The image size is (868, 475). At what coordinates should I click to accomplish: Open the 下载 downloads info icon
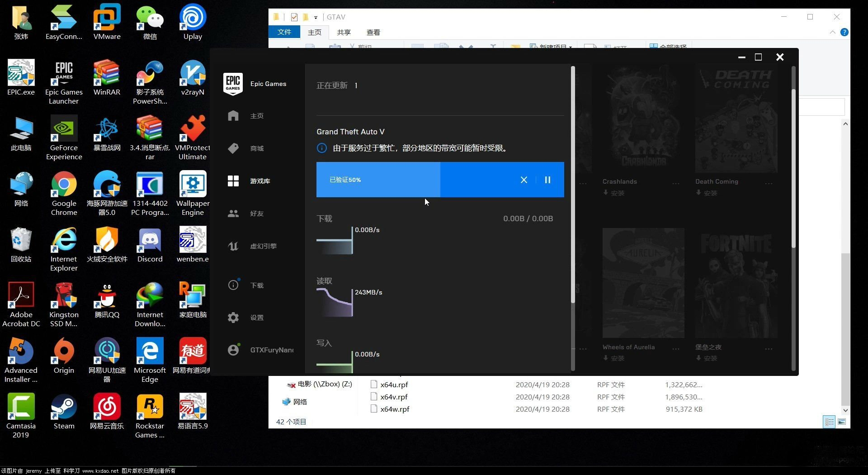pos(233,285)
